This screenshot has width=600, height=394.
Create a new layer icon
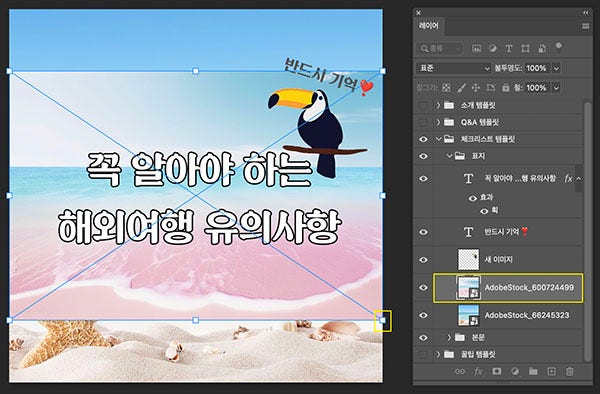[551, 371]
